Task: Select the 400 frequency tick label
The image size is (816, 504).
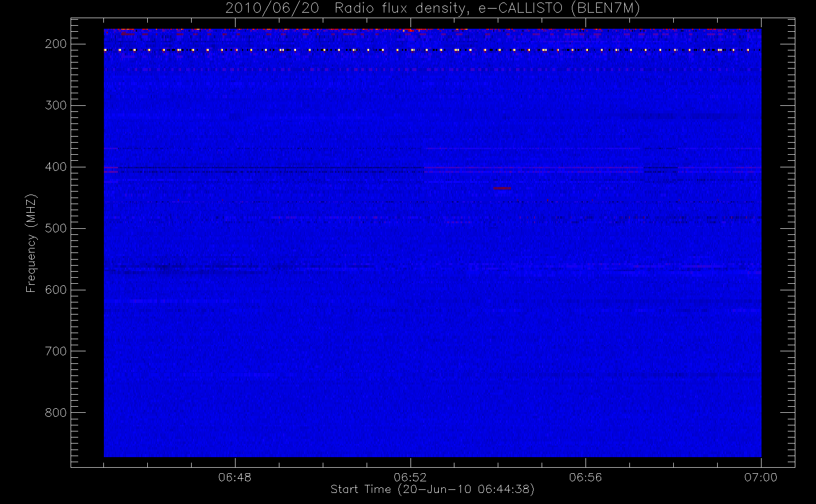Action: [x=56, y=167]
